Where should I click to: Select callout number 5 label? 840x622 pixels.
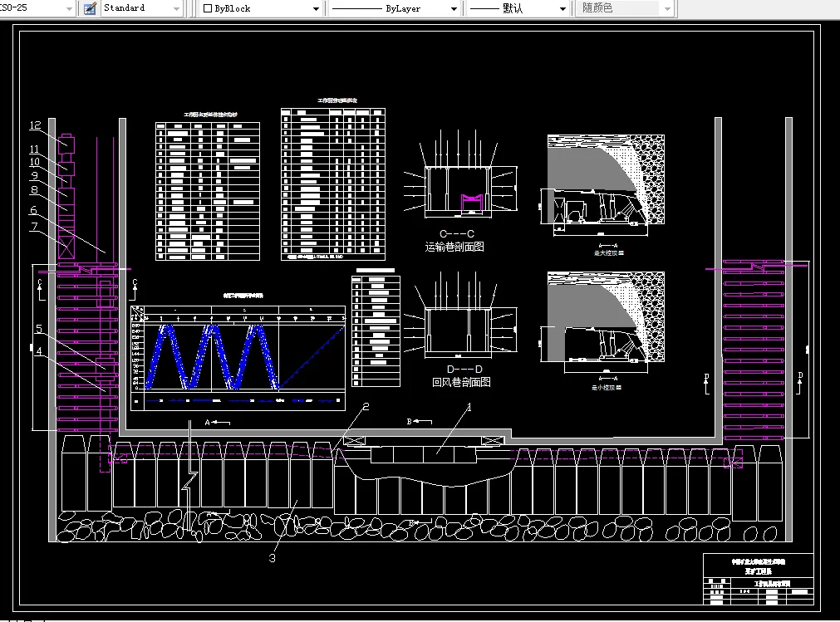click(x=38, y=329)
